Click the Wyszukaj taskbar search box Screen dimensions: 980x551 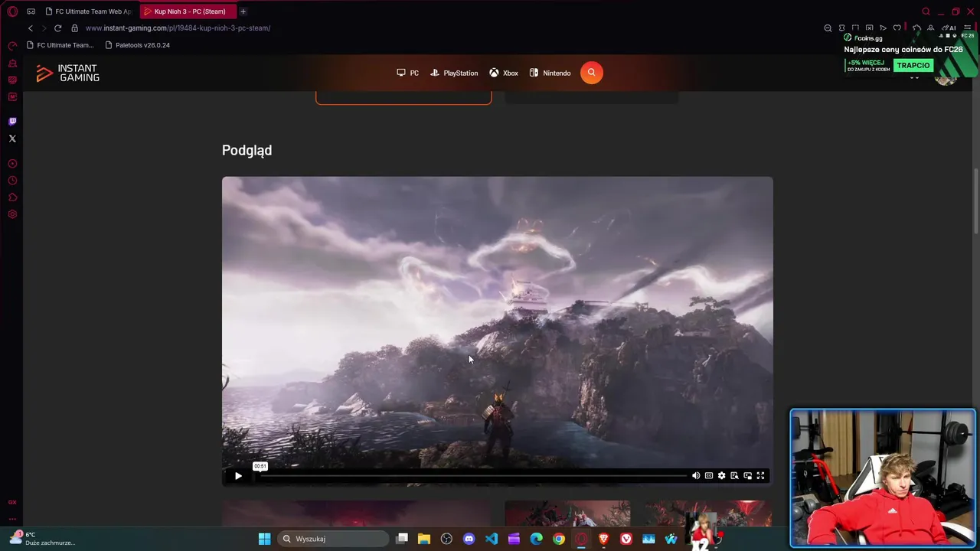point(333,539)
